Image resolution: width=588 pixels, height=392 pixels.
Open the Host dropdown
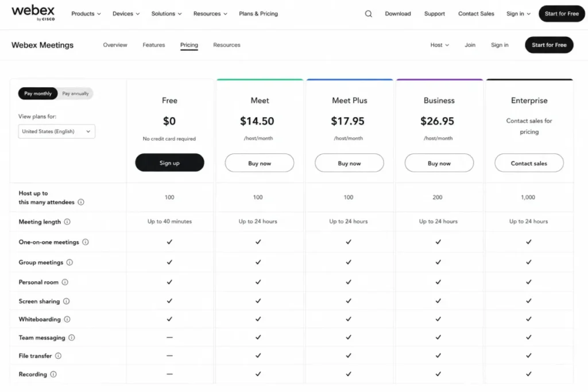tap(439, 45)
